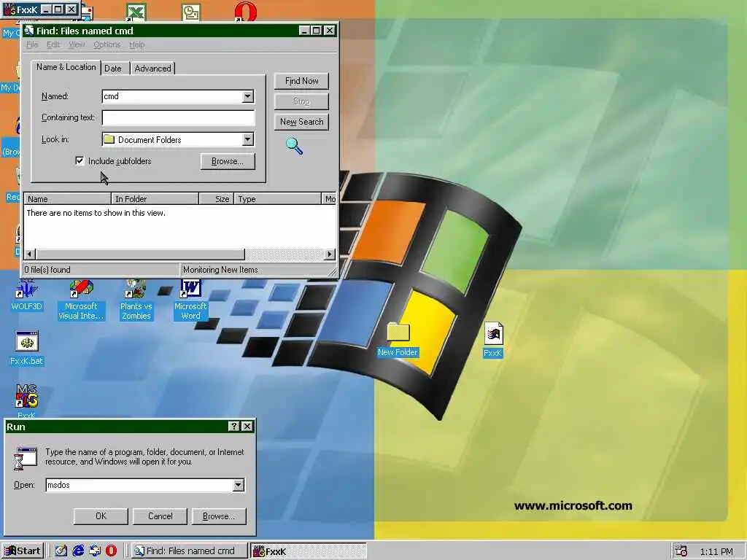Viewport: 747px width, 560px height.
Task: Open the File menu in Find window
Action: (x=32, y=44)
